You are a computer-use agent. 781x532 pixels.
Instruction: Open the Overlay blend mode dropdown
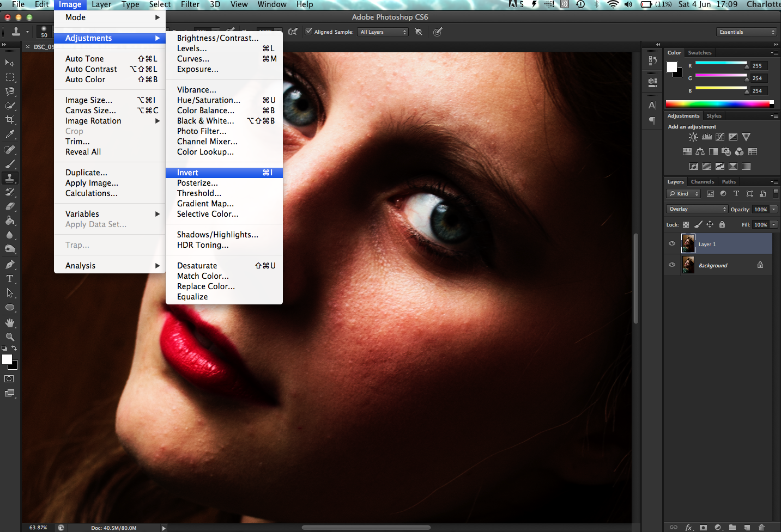pos(697,209)
